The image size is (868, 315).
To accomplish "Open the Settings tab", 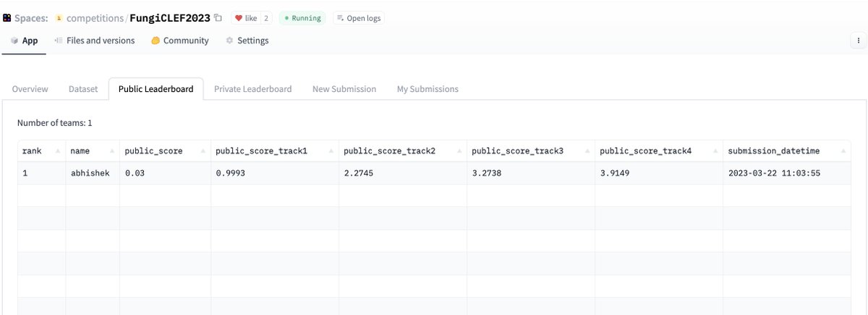I will click(x=247, y=41).
